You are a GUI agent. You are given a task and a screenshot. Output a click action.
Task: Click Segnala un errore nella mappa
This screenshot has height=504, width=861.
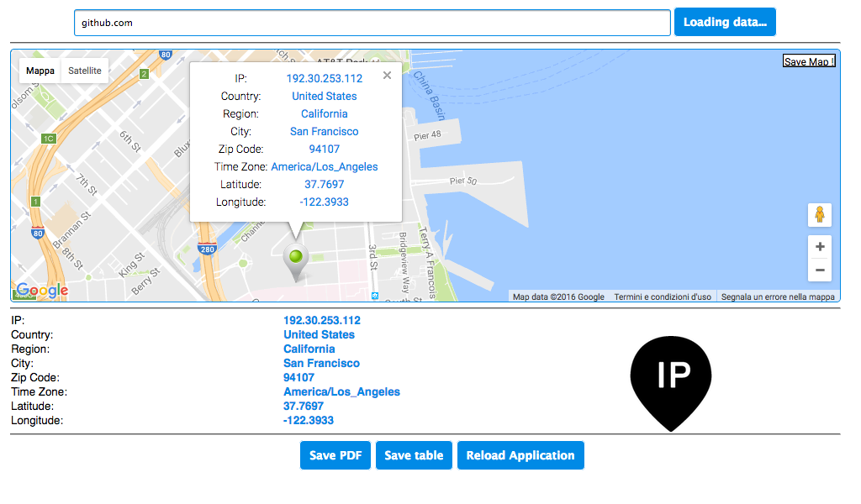coord(778,297)
